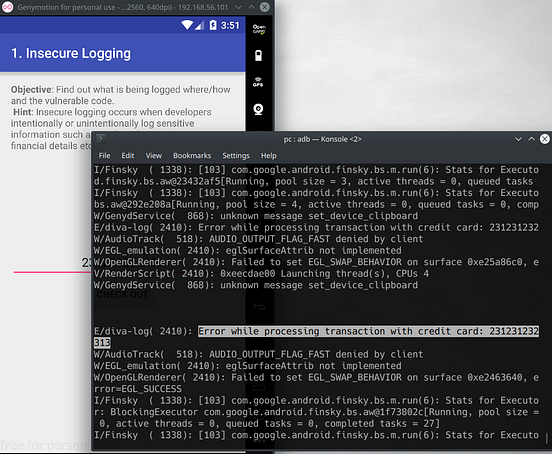
Task: Open the Help menu in Konsole
Action: point(269,156)
